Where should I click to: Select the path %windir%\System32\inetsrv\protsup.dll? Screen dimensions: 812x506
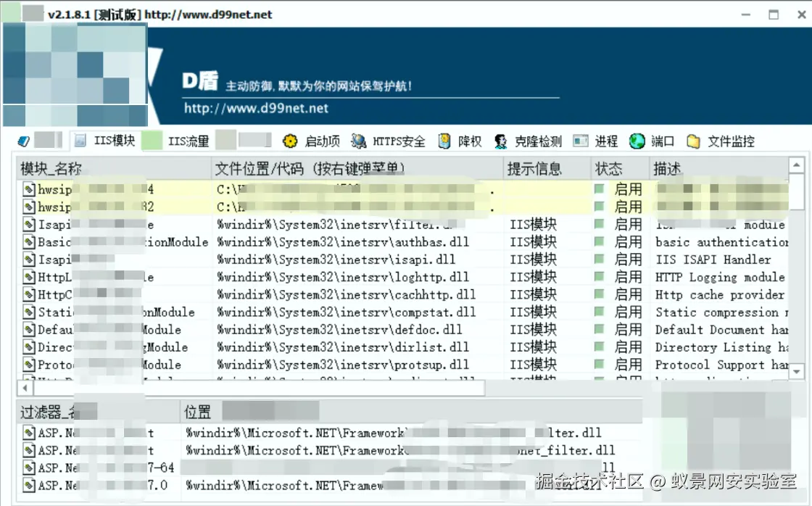(343, 365)
